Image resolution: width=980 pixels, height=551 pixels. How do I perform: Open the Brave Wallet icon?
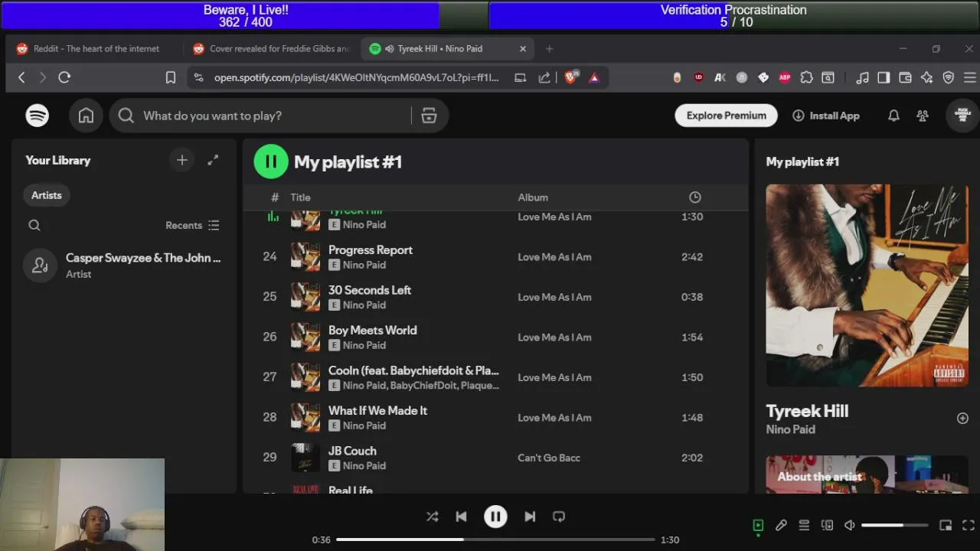tap(905, 77)
